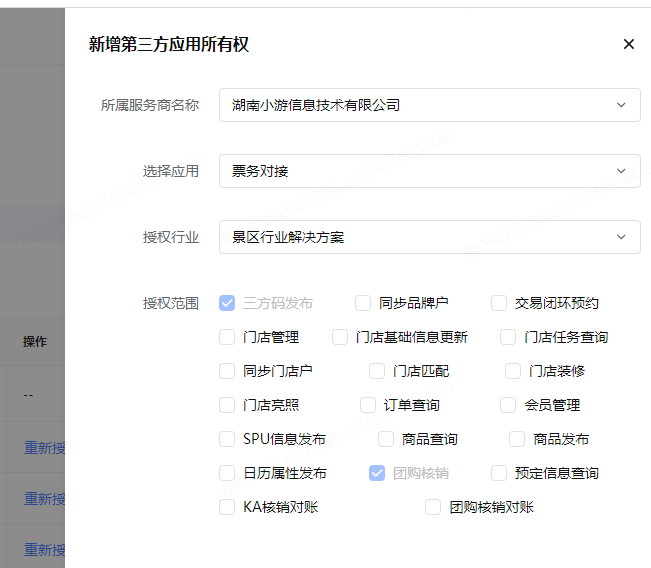Viewport: 651px width, 568px height.
Task: Open the 授权行业 dropdown
Action: (x=429, y=237)
